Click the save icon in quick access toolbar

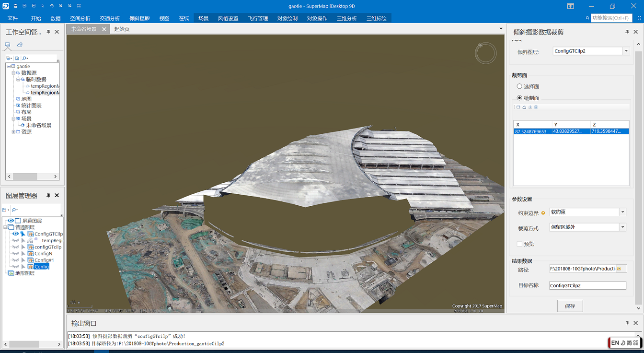click(15, 6)
